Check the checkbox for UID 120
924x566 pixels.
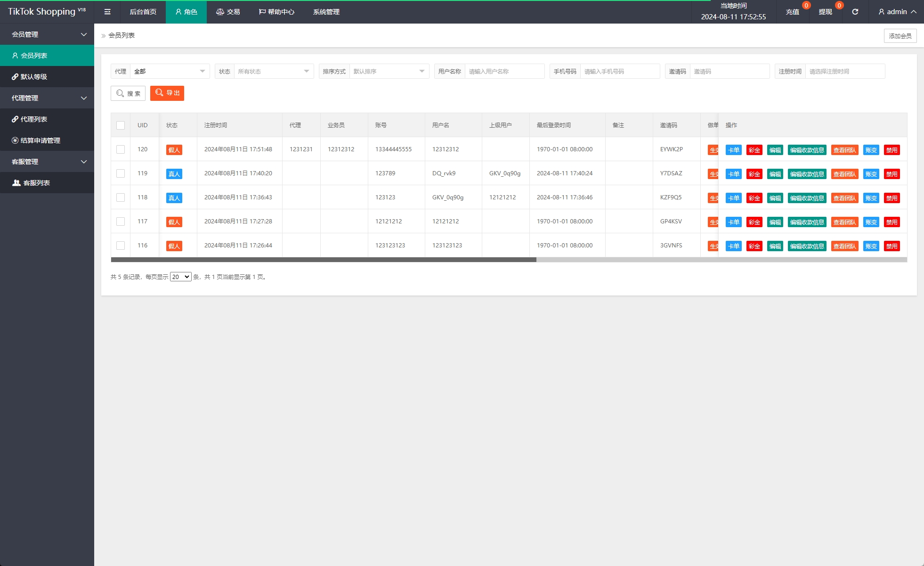point(121,149)
